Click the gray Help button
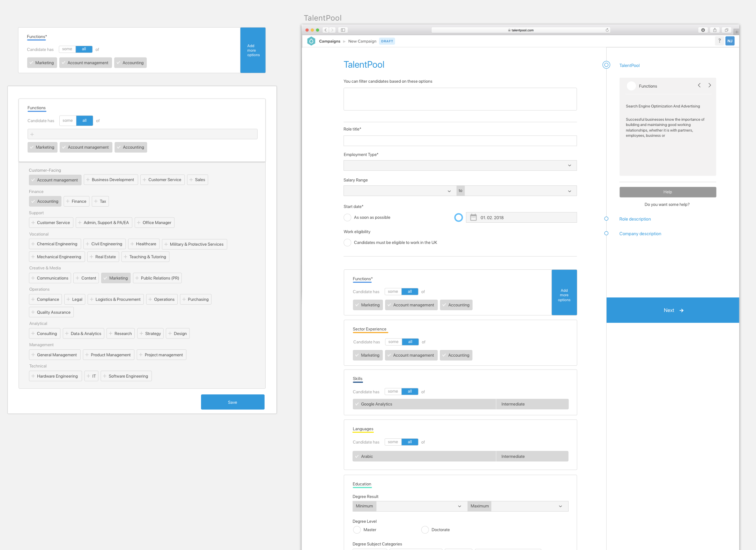This screenshot has height=550, width=756. click(668, 192)
